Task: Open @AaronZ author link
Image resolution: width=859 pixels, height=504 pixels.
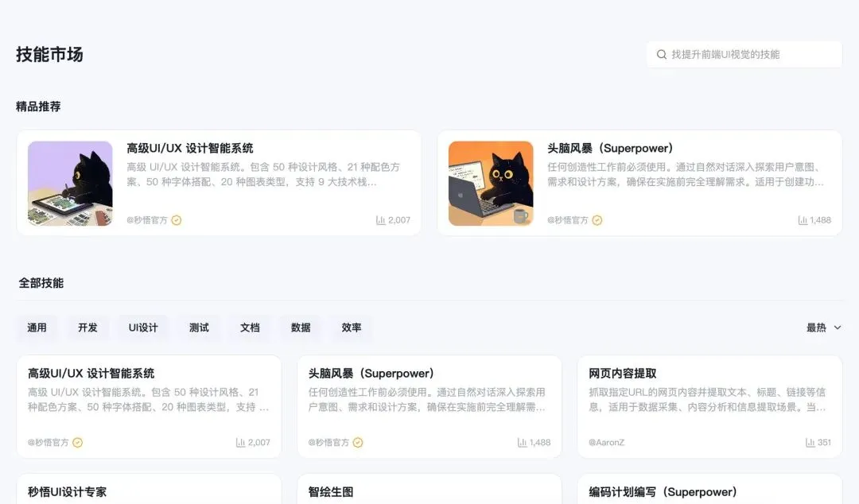Action: pos(606,443)
